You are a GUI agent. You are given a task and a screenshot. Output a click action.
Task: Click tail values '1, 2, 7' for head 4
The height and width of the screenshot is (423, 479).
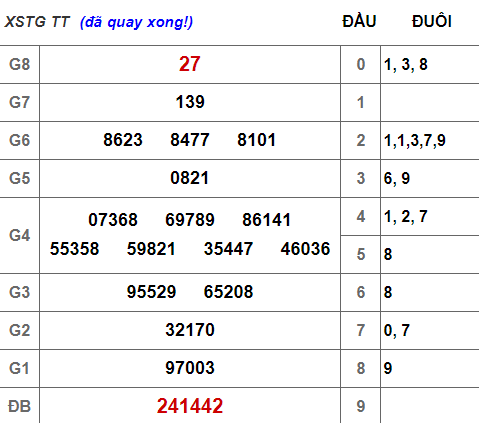[406, 217]
